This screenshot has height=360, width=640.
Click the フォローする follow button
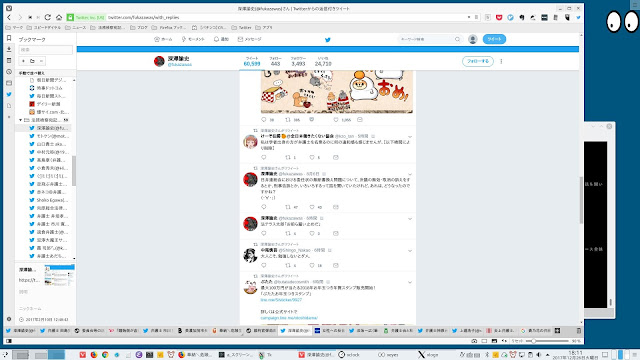pos(478,61)
